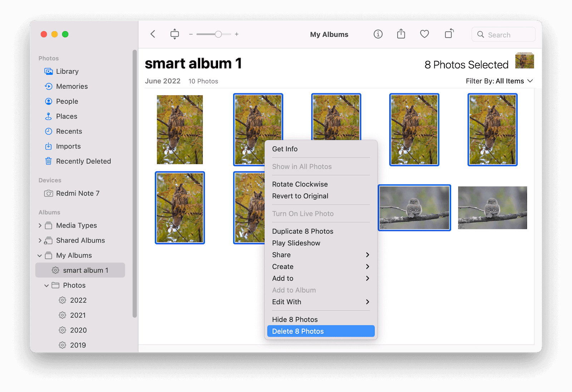Click the Rotate icon in toolbar
Viewport: 572px width, 392px height.
(x=449, y=34)
